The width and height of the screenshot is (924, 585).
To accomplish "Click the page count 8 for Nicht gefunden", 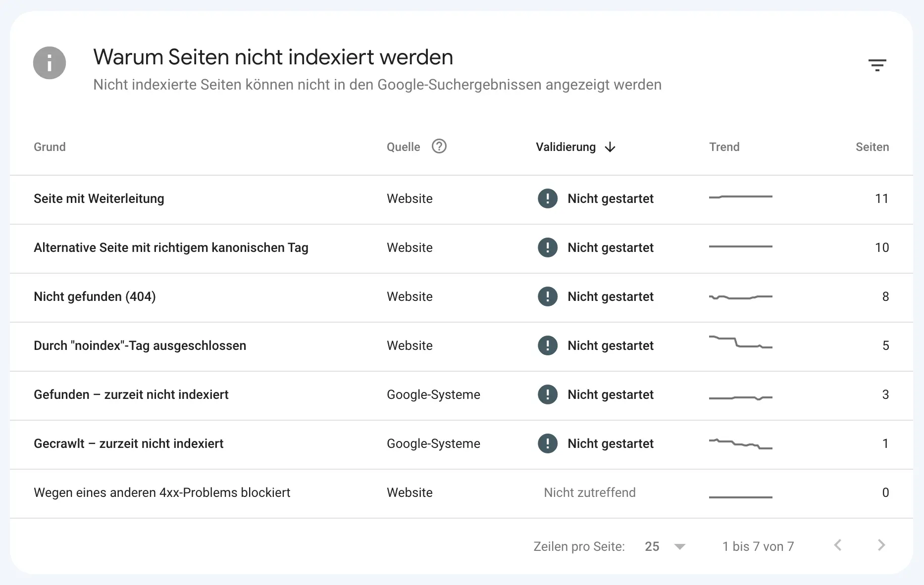I will click(x=885, y=296).
